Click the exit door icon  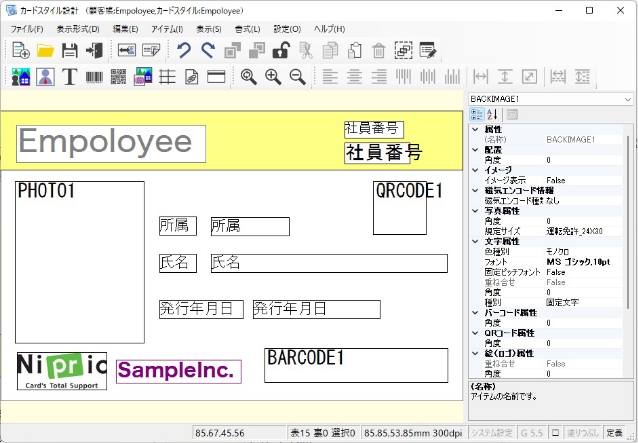94,50
